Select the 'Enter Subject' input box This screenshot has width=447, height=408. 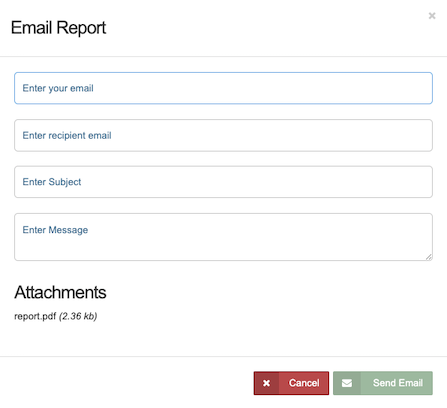click(223, 182)
